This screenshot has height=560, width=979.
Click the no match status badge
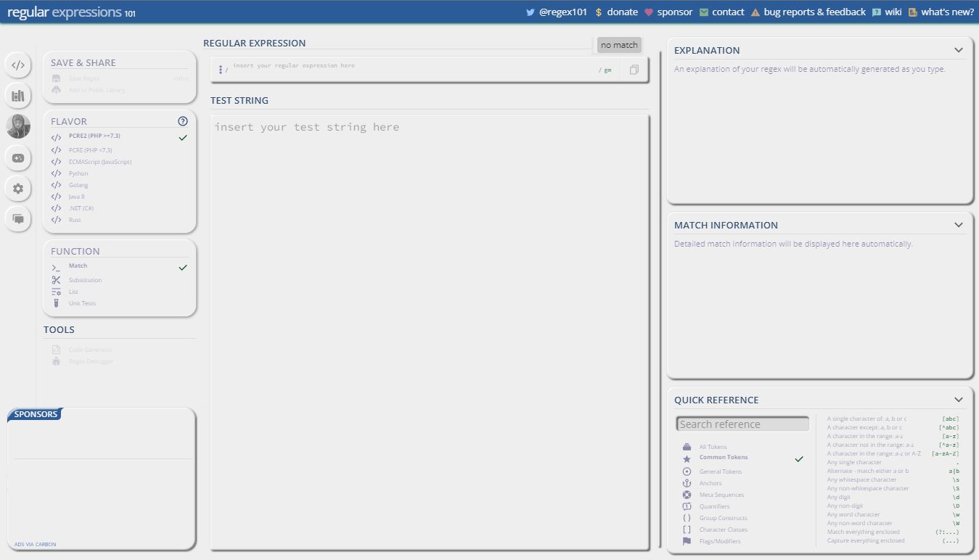[619, 45]
